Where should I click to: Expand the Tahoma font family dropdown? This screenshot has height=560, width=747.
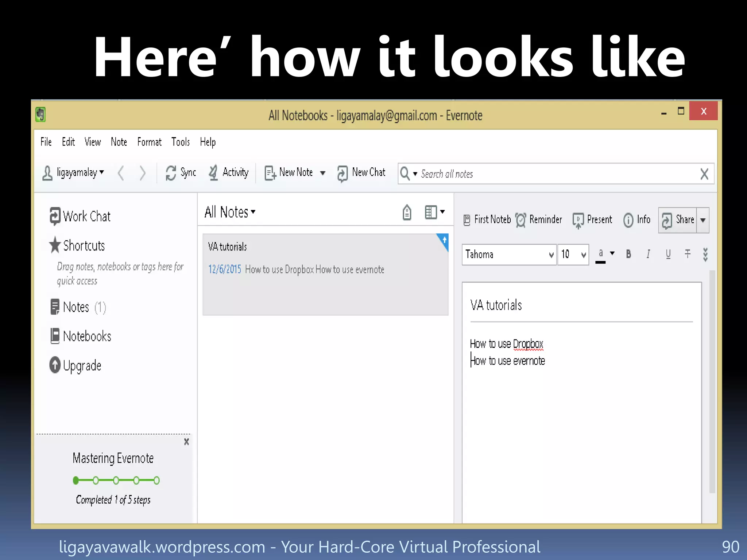point(551,255)
